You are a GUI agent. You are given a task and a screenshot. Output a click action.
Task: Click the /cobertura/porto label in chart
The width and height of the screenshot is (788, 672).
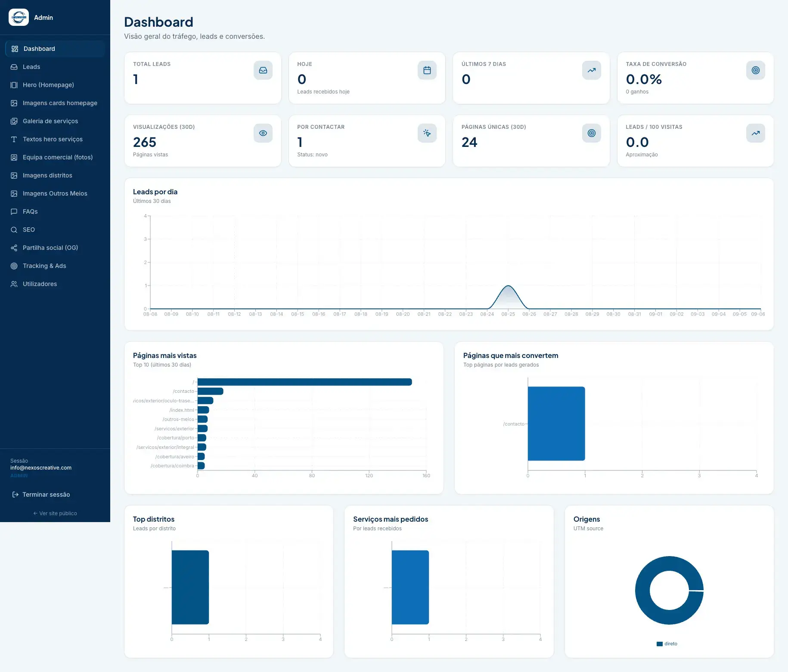click(176, 438)
